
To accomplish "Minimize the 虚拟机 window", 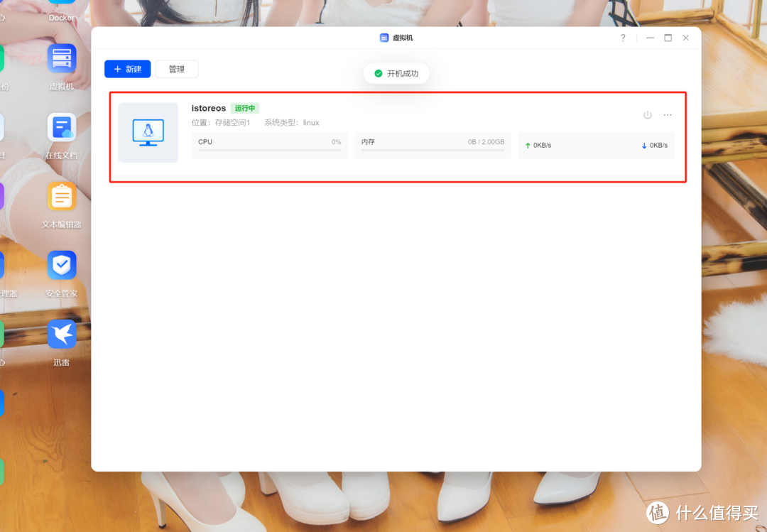I will click(649, 38).
